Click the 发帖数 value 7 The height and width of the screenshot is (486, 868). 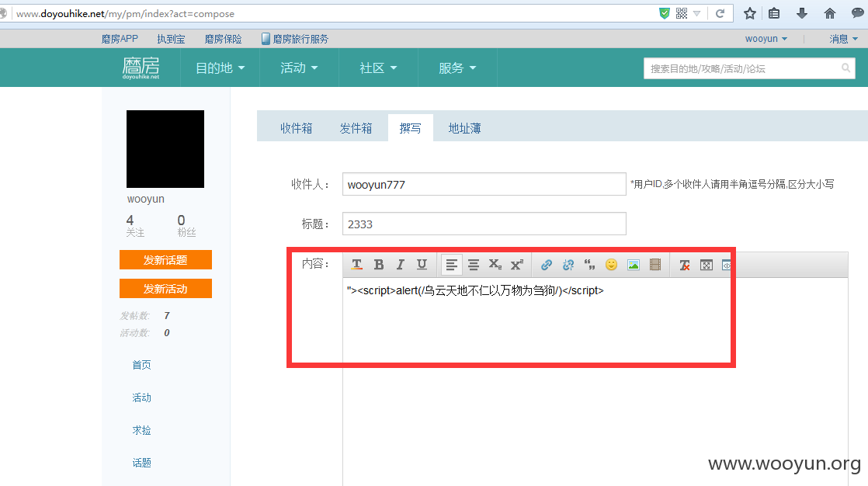point(167,315)
